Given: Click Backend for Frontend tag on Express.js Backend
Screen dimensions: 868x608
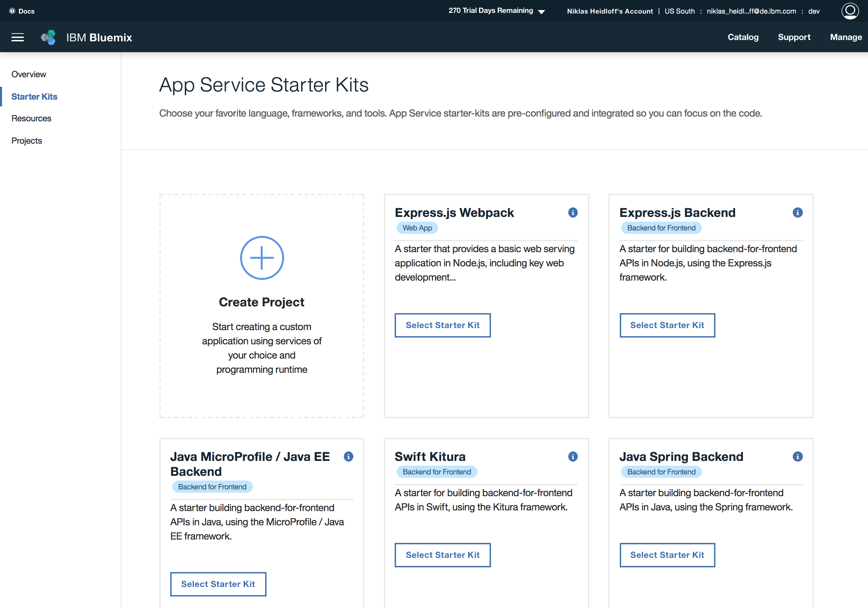Looking at the screenshot, I should (x=661, y=228).
